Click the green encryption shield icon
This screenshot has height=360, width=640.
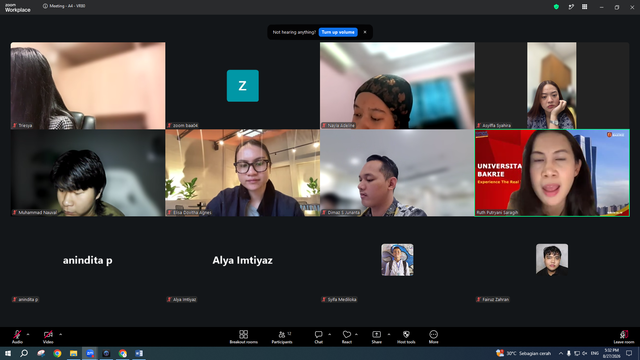click(556, 7)
